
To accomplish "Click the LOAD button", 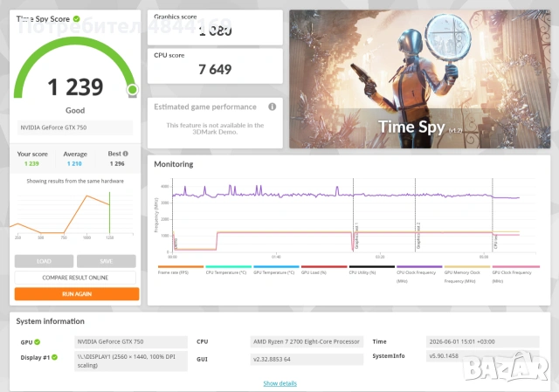I will tap(44, 261).
